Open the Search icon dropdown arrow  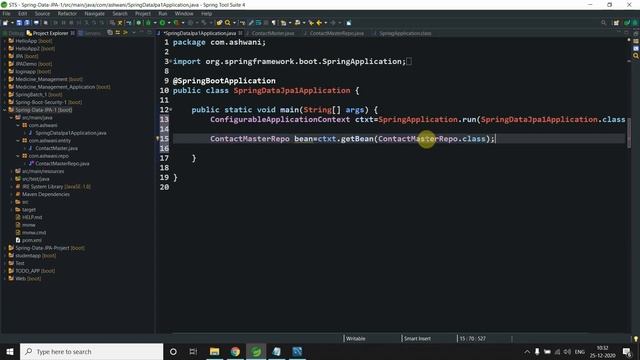234,23
